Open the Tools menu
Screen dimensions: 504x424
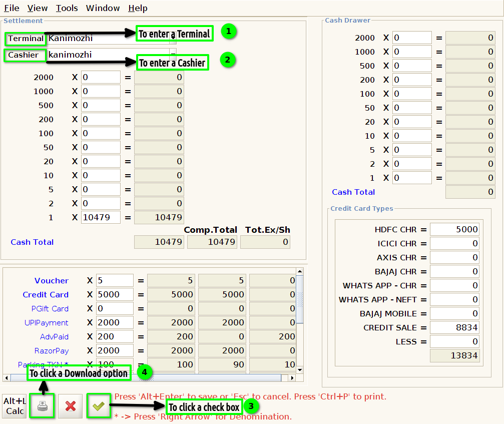point(67,8)
